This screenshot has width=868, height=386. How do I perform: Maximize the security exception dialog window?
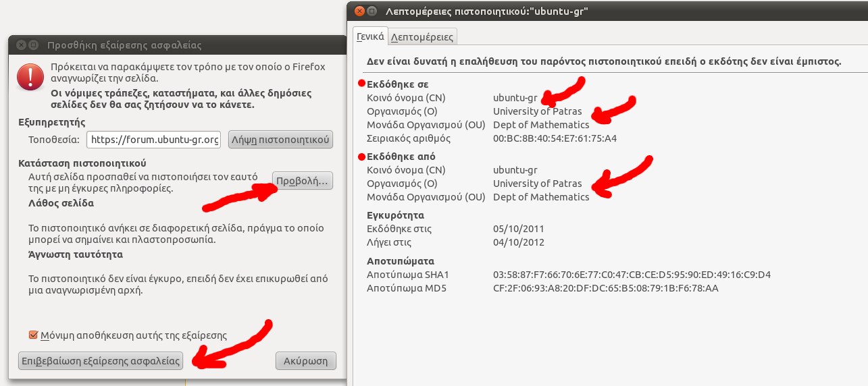pyautogui.click(x=33, y=45)
